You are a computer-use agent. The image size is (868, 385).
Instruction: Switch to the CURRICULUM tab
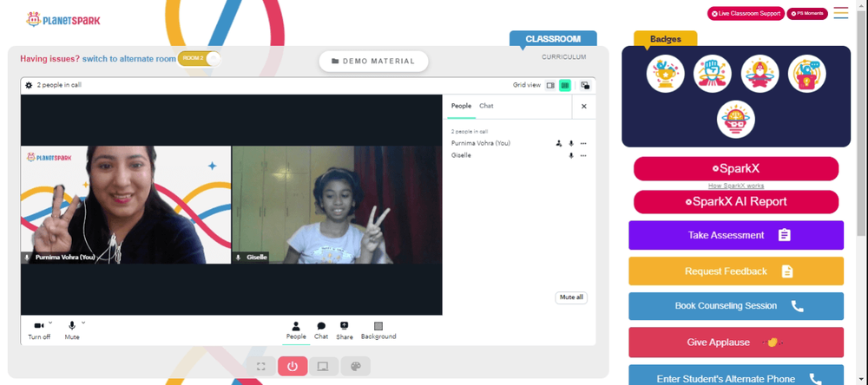click(x=563, y=57)
